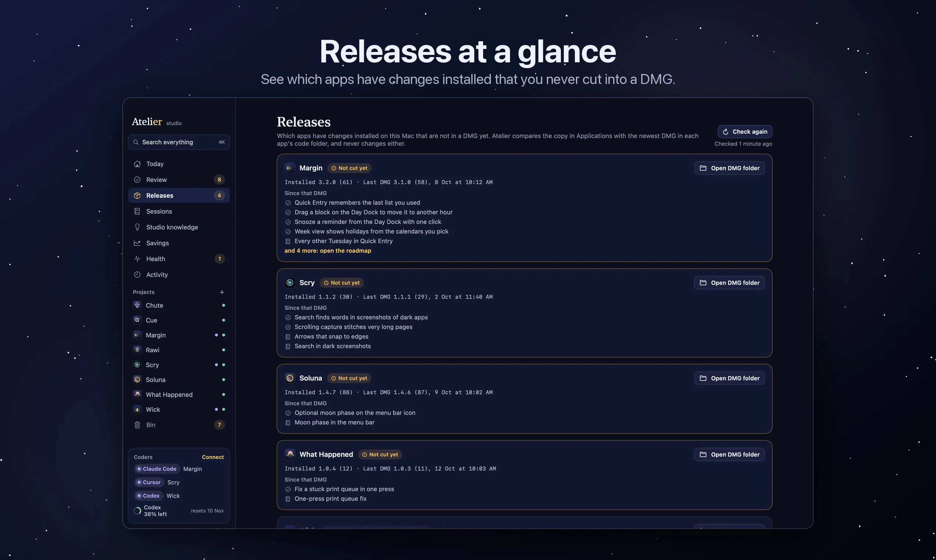
Task: Click the lightbulb icon for Studio knowledge
Action: [137, 227]
